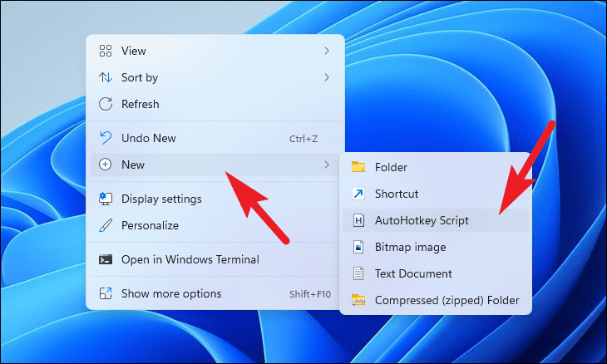Expand the Sort by submenu chevron
The height and width of the screenshot is (364, 607).
[x=327, y=77]
